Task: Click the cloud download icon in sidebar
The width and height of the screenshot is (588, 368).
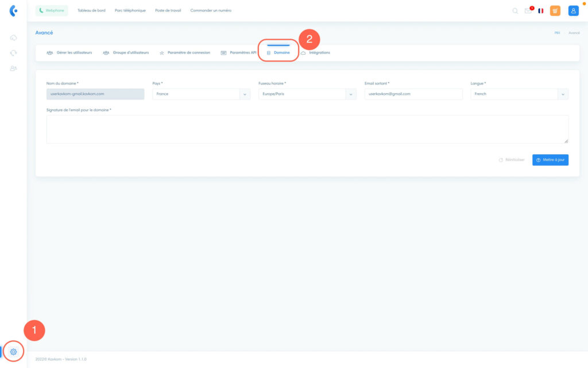Action: (13, 38)
